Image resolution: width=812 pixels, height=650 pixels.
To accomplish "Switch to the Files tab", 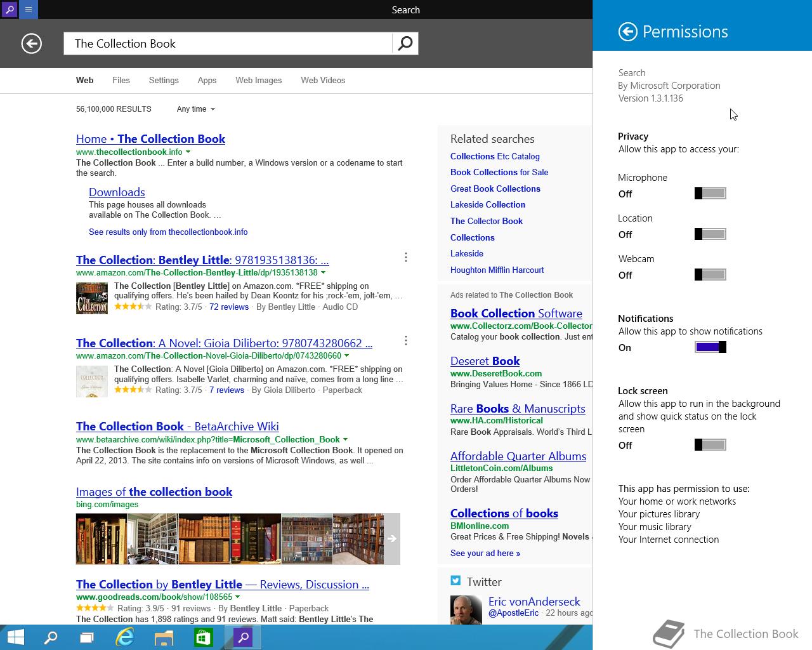I will [x=121, y=81].
